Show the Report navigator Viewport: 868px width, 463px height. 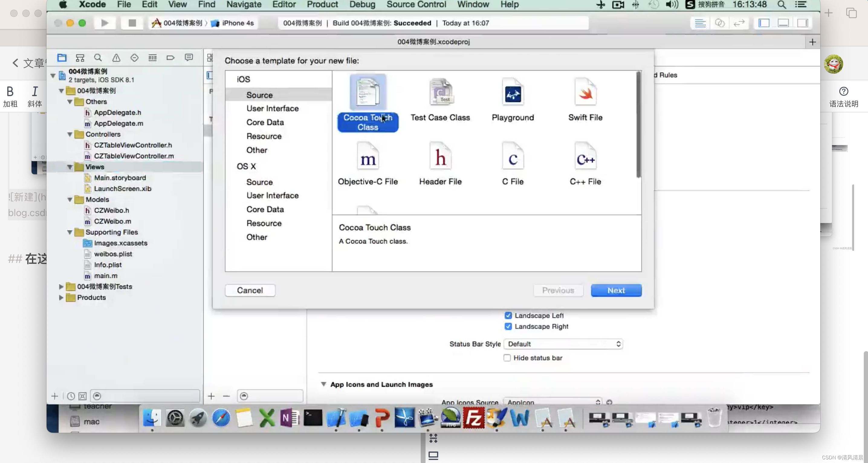point(189,58)
